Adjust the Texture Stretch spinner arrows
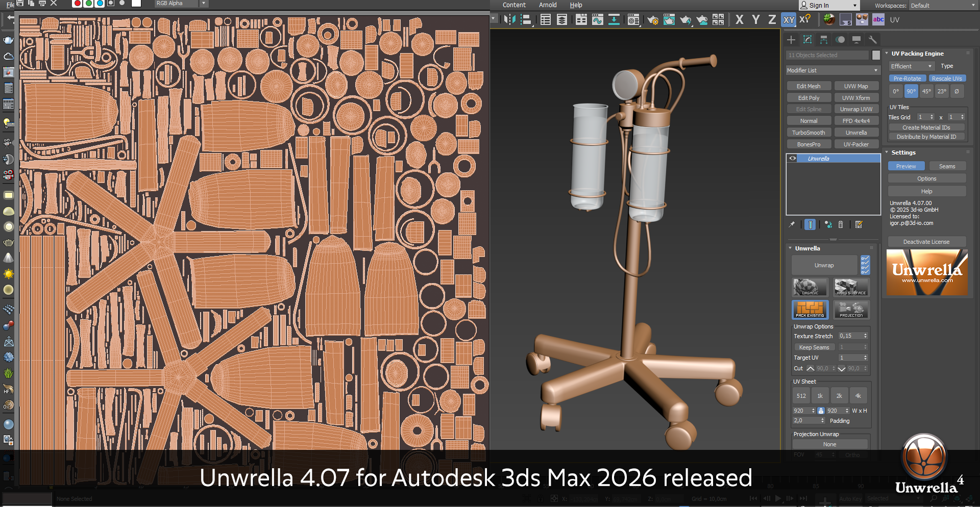This screenshot has width=980, height=507. pyautogui.click(x=865, y=336)
